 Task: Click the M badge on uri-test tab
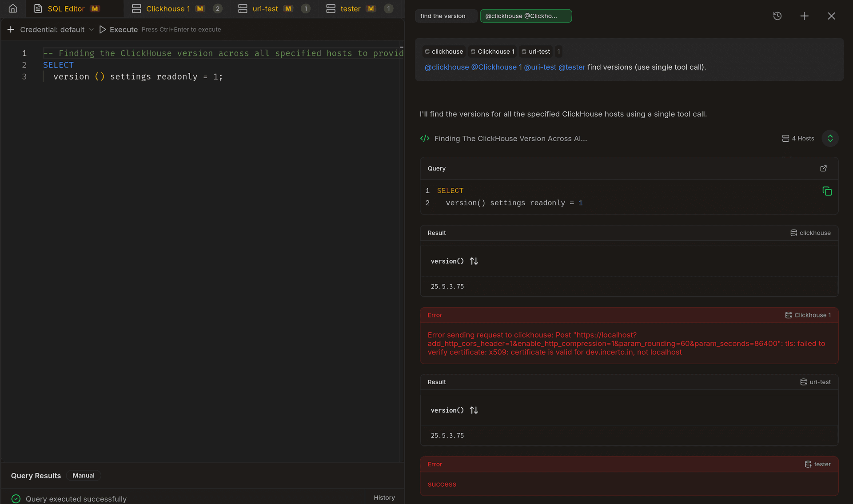[288, 8]
